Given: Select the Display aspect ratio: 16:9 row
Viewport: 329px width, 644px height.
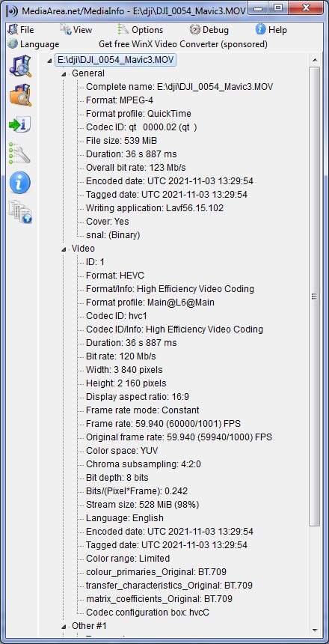Looking at the screenshot, I should point(138,397).
